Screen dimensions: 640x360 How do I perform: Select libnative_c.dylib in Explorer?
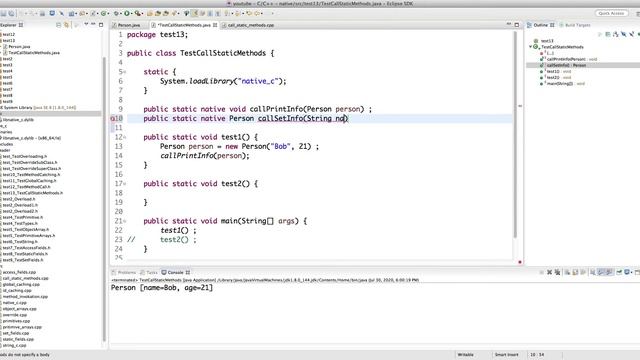(18, 120)
